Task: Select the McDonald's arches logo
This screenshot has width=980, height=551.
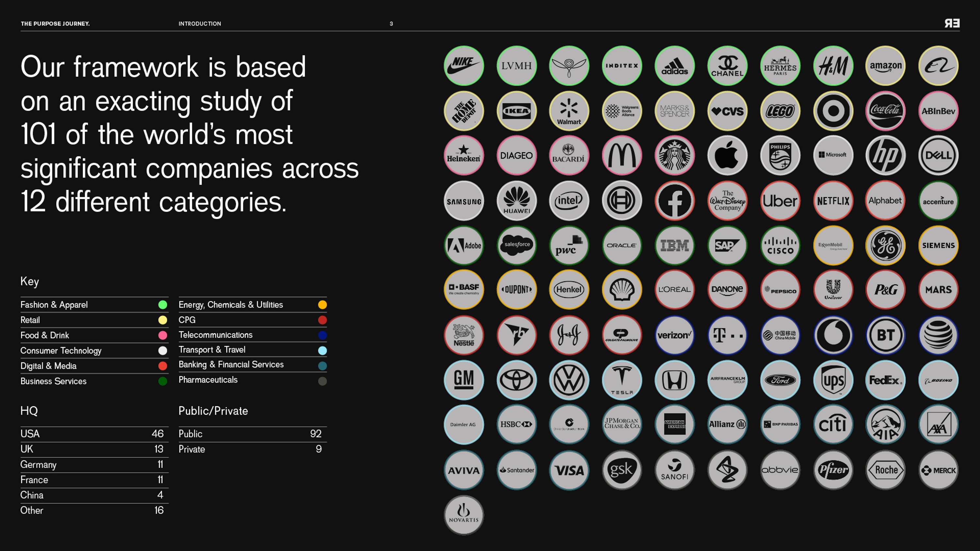Action: coord(622,155)
